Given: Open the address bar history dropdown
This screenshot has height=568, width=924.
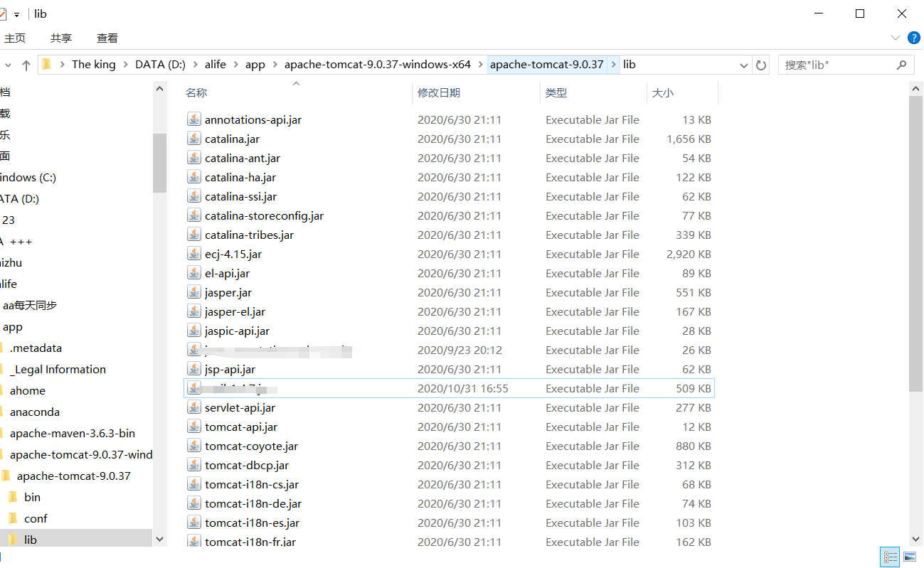Looking at the screenshot, I should coord(744,64).
